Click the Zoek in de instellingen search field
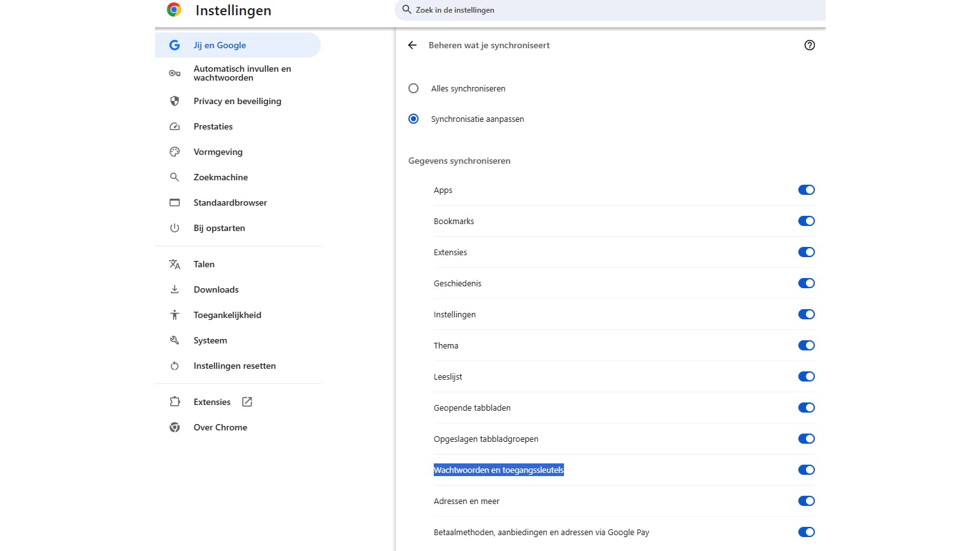 pyautogui.click(x=609, y=10)
